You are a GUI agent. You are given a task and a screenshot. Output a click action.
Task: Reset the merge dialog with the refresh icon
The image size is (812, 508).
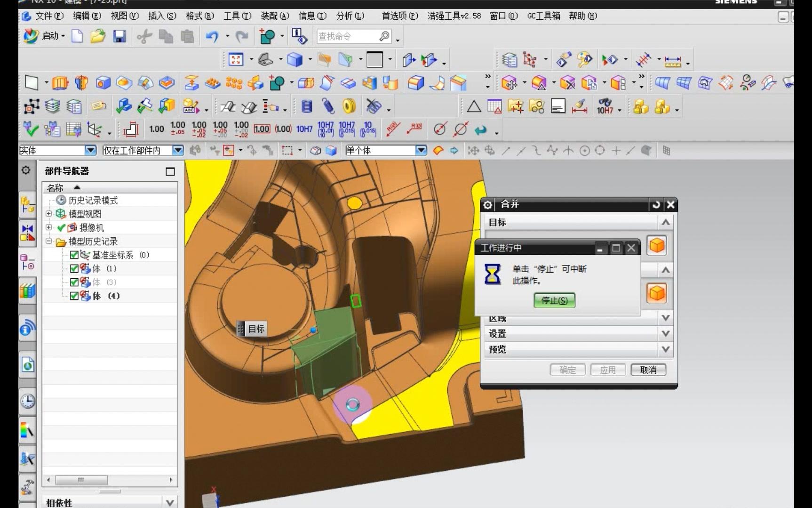656,205
